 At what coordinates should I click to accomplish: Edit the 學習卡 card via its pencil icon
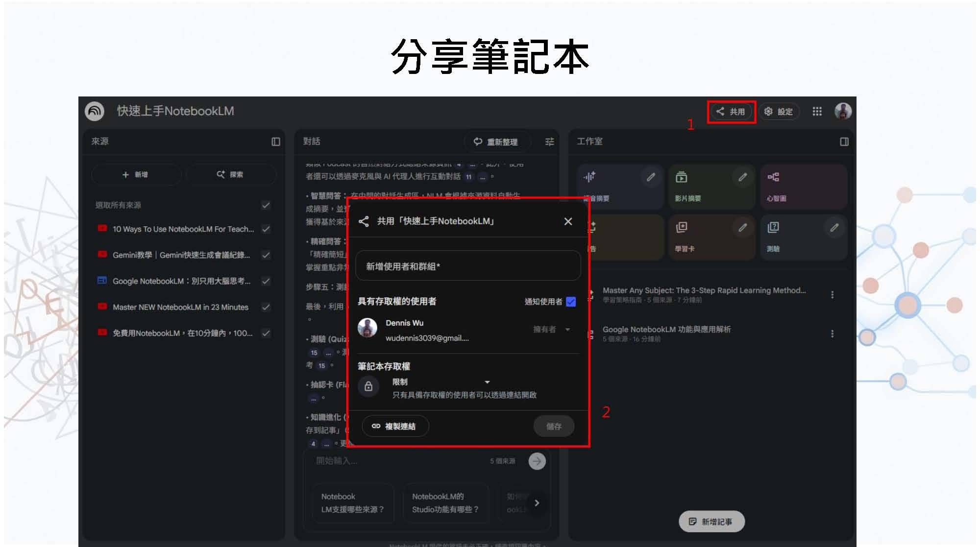point(743,227)
